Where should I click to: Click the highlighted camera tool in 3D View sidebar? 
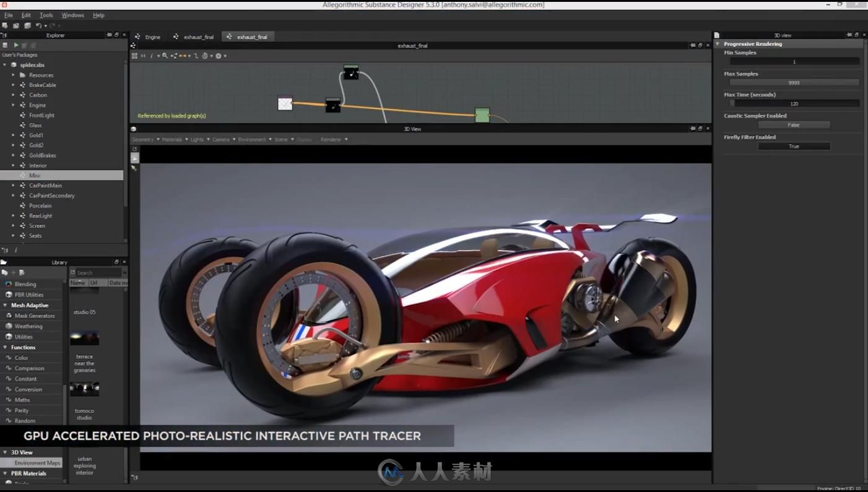(134, 158)
